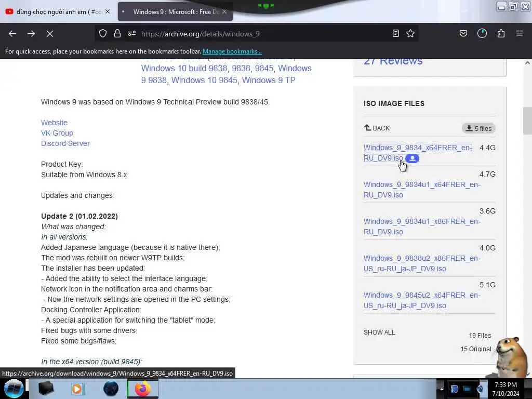Download Windows_9_9834u1_x86FRER_en-RU_DV9.iso
The image size is (532, 399).
tap(422, 227)
